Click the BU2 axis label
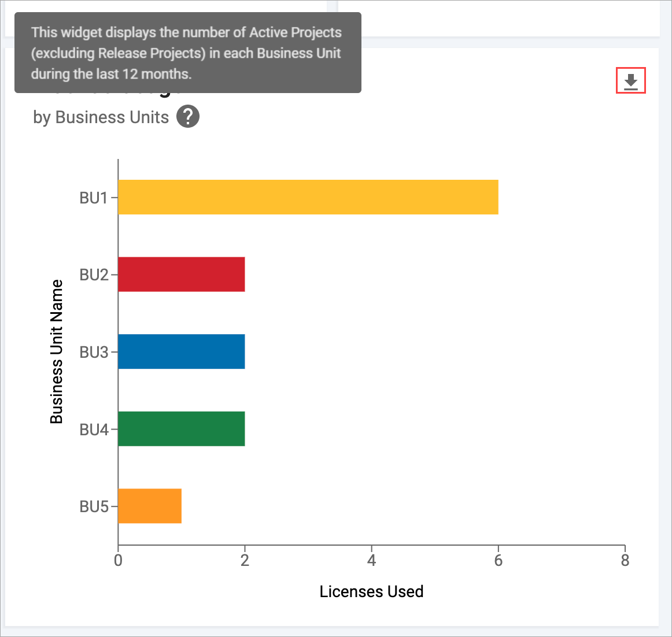Screen dimensions: 672x637 click(x=94, y=275)
